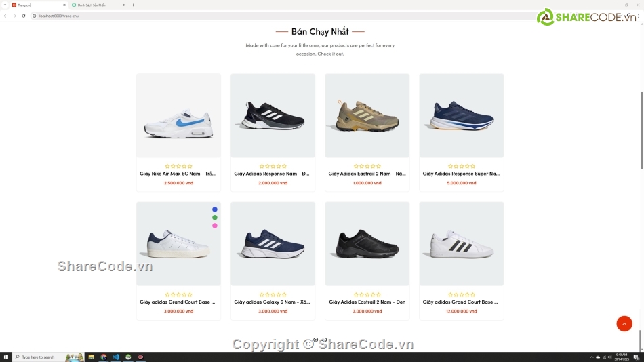This screenshot has height=362, width=644.
Task: Show hidden system tray icons chevron
Action: pyautogui.click(x=592, y=357)
